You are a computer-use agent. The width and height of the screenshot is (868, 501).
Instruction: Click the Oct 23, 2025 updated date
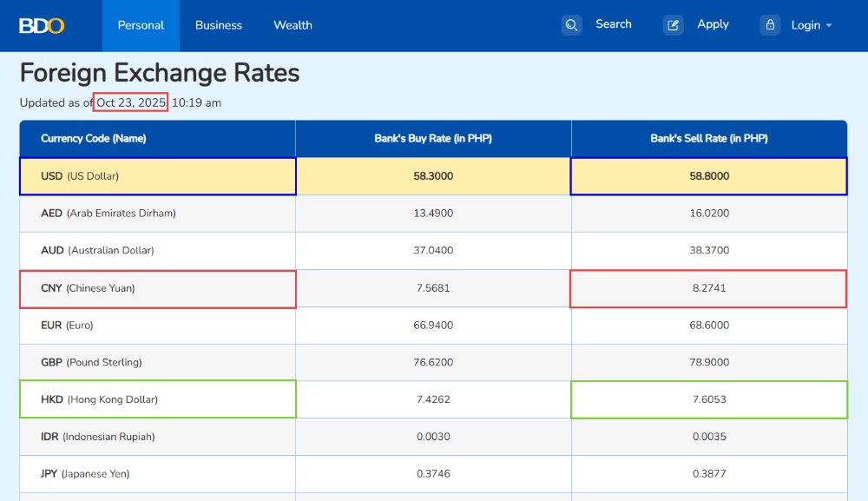tap(130, 102)
